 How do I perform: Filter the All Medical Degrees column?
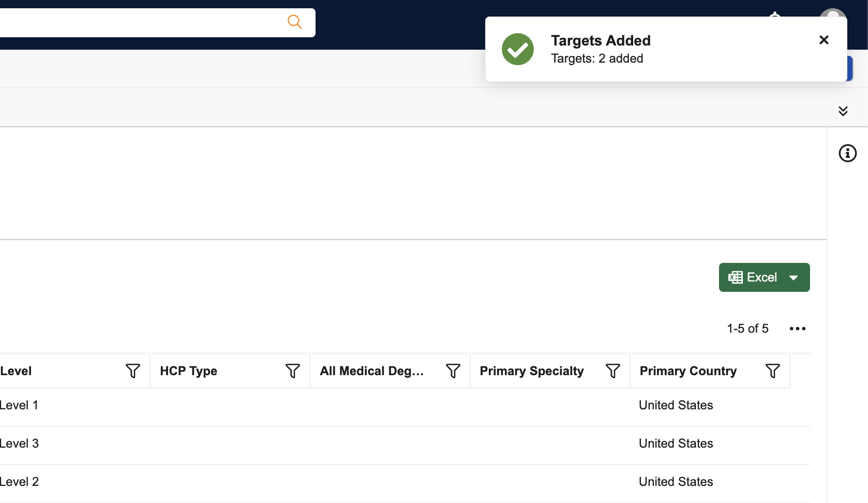click(453, 371)
